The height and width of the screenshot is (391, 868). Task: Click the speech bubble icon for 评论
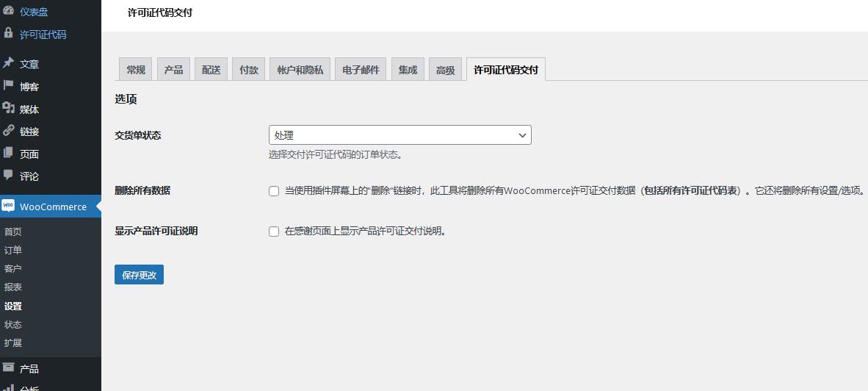8,176
